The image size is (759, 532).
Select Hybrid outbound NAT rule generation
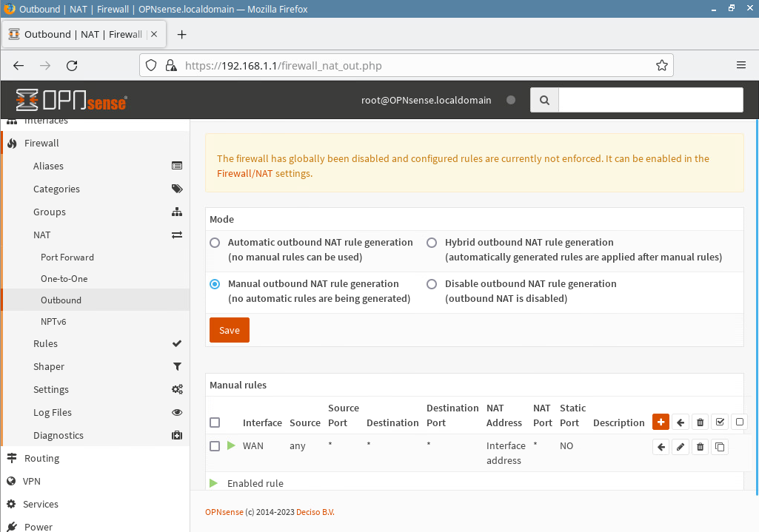point(432,242)
